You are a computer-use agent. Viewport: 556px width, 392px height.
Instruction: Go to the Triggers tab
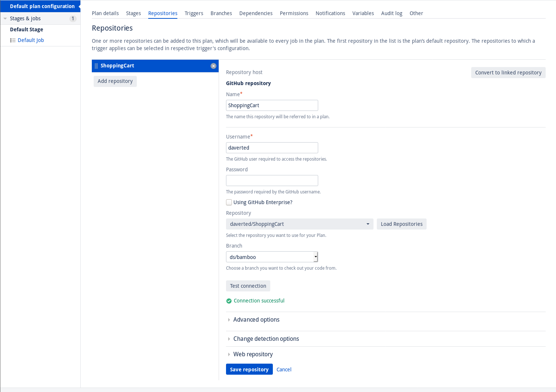[x=194, y=13]
